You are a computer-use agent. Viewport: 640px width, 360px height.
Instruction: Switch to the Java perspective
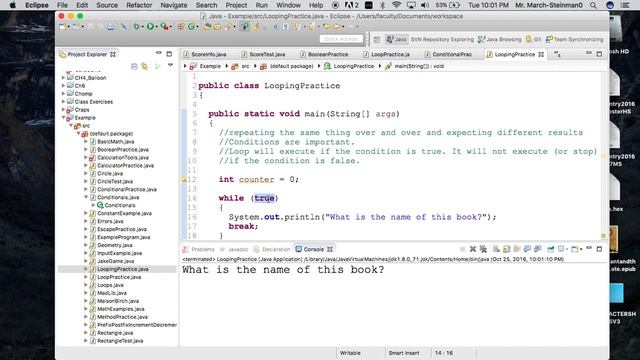tap(397, 40)
